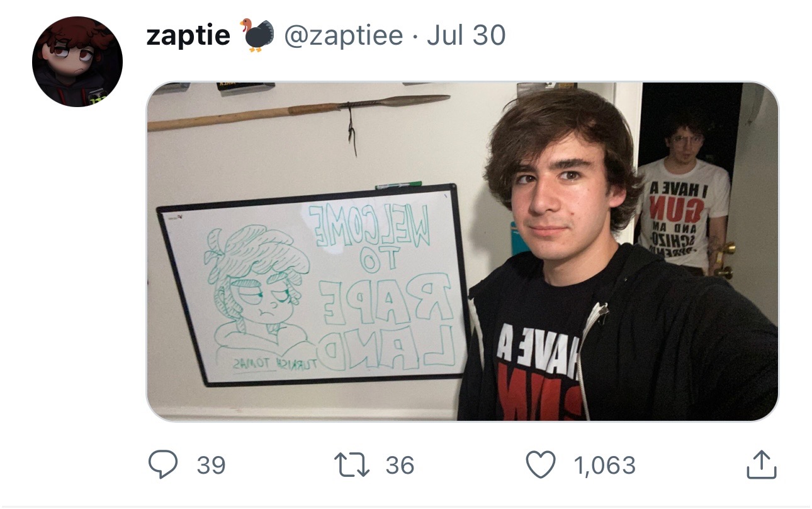Open the zaptie display name profile
The width and height of the screenshot is (812, 509).
[188, 35]
